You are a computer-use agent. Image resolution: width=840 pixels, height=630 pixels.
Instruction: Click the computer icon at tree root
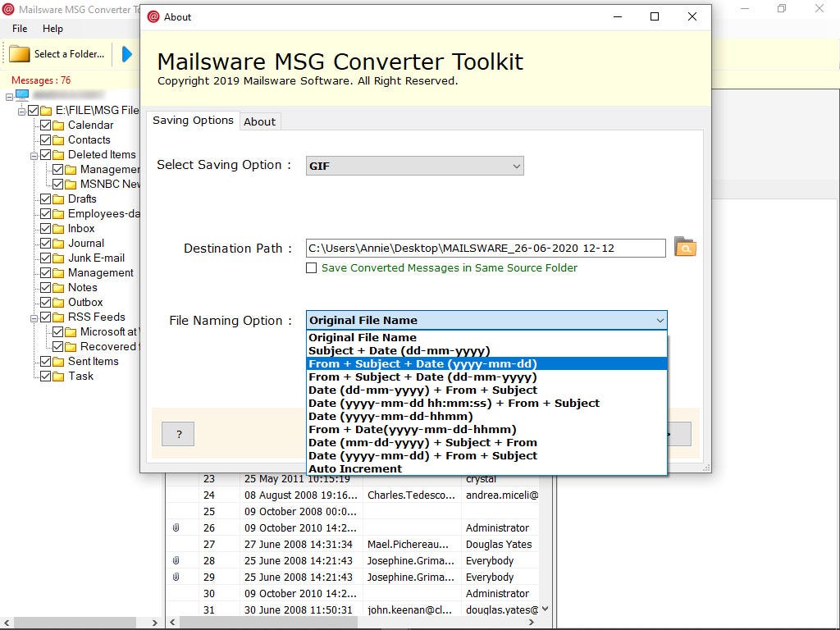click(x=22, y=95)
